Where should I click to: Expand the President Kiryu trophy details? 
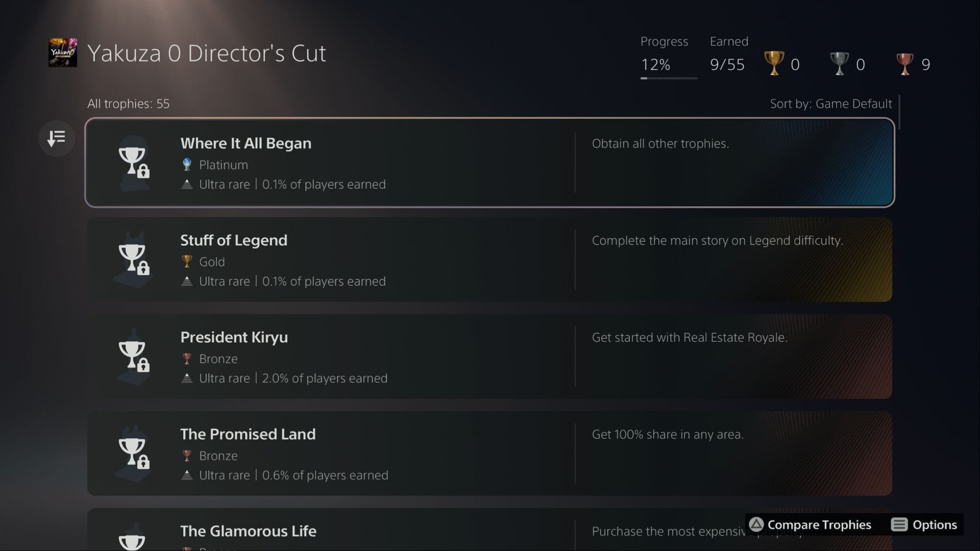click(490, 356)
